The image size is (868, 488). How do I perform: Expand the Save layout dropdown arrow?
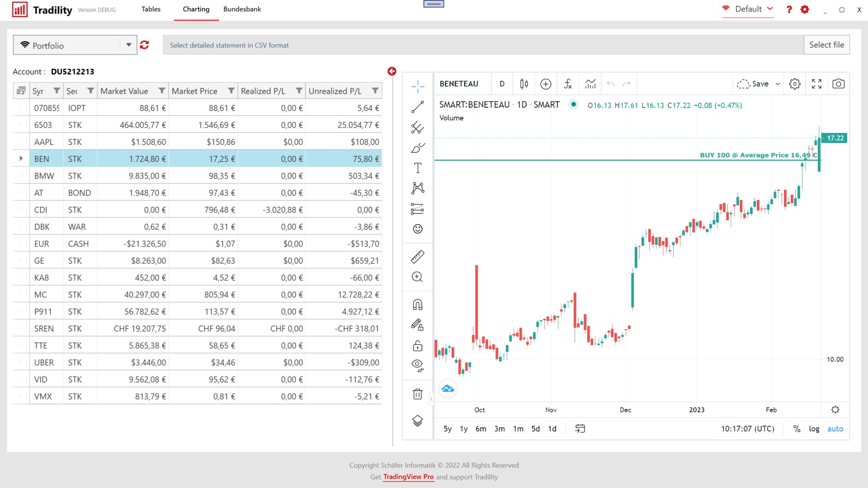tap(778, 84)
